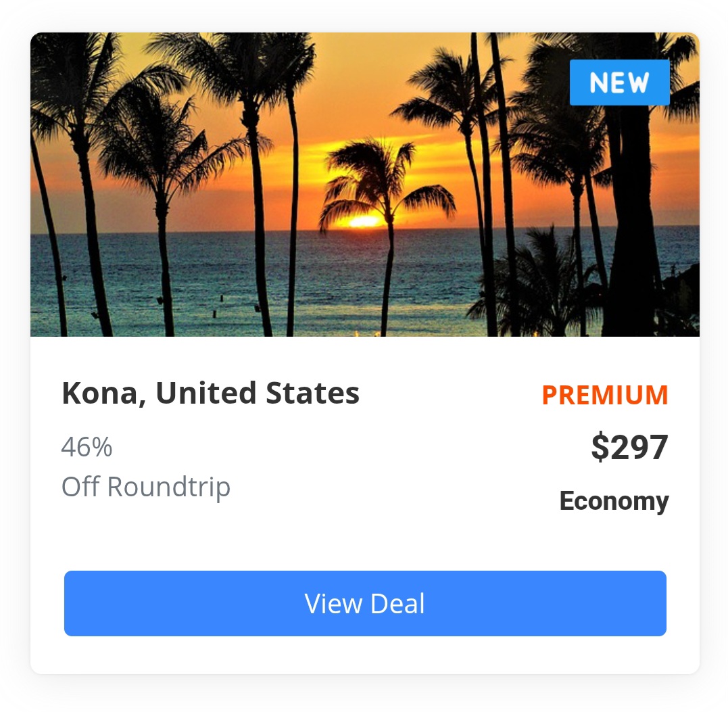728x712 pixels.
Task: Click the blue NEW badge
Action: [619, 82]
